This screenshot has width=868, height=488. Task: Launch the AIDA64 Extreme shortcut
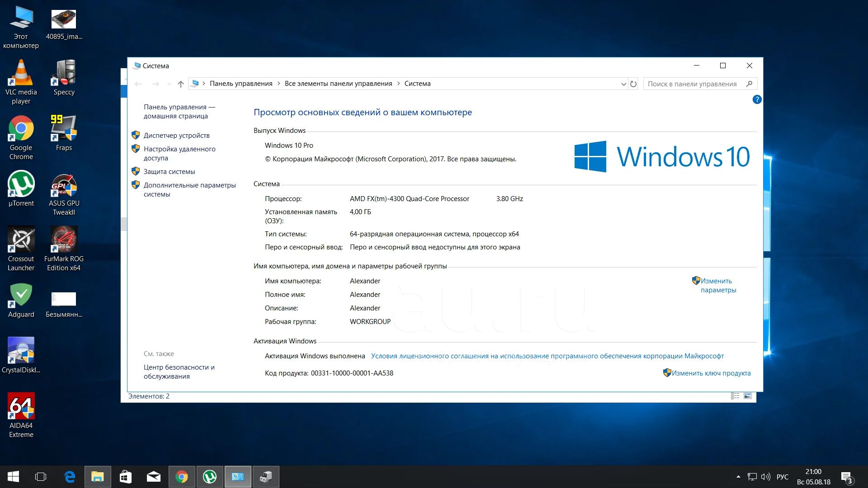click(21, 416)
